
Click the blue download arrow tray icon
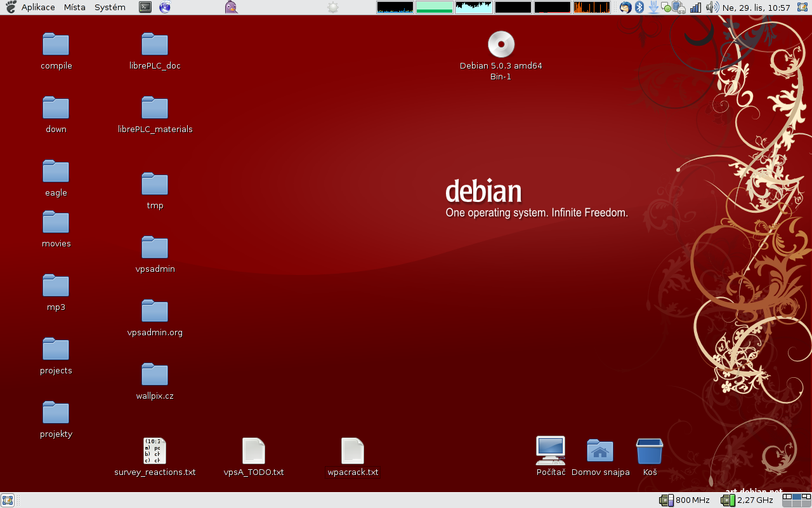coord(653,8)
